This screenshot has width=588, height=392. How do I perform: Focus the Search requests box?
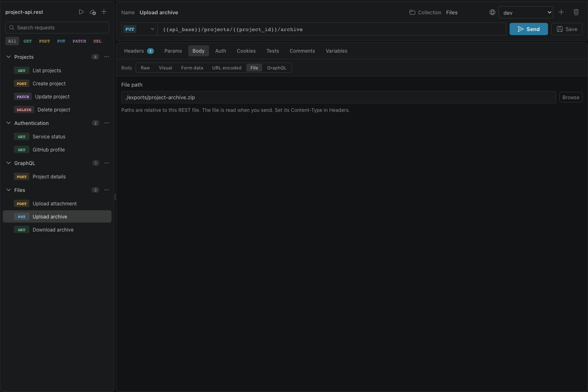pyautogui.click(x=57, y=28)
